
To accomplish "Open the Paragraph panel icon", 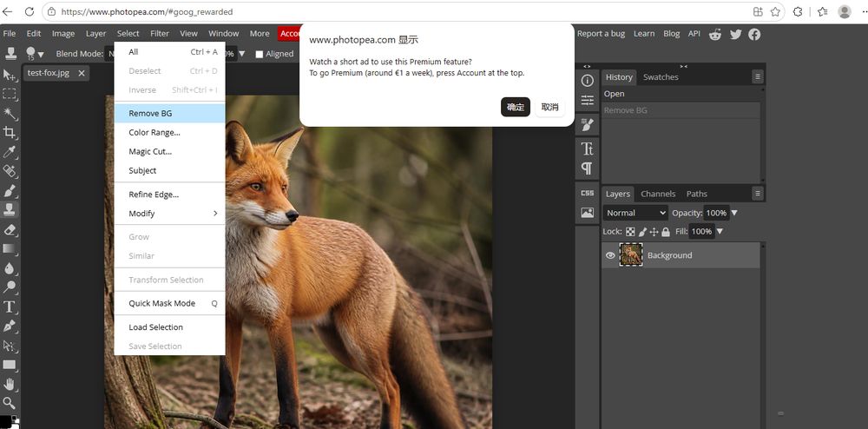I will [x=588, y=168].
